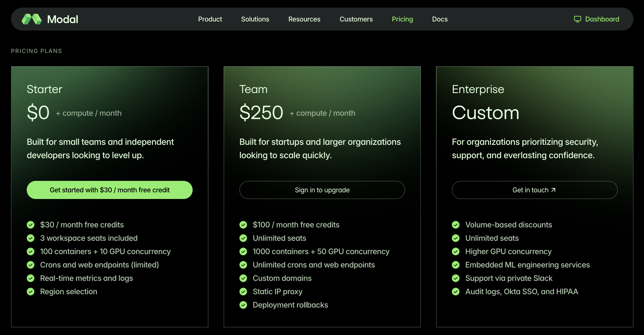Click the Dashboard monitor icon
This screenshot has height=335, width=644.
pyautogui.click(x=577, y=19)
